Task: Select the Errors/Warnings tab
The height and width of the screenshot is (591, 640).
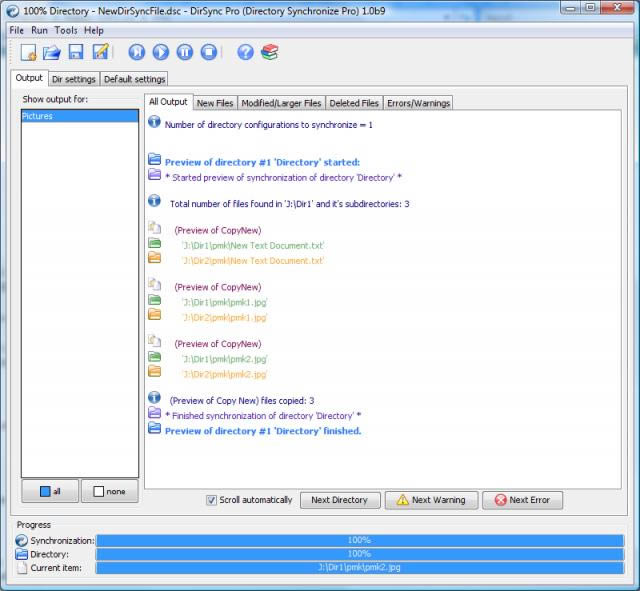Action: click(x=418, y=103)
